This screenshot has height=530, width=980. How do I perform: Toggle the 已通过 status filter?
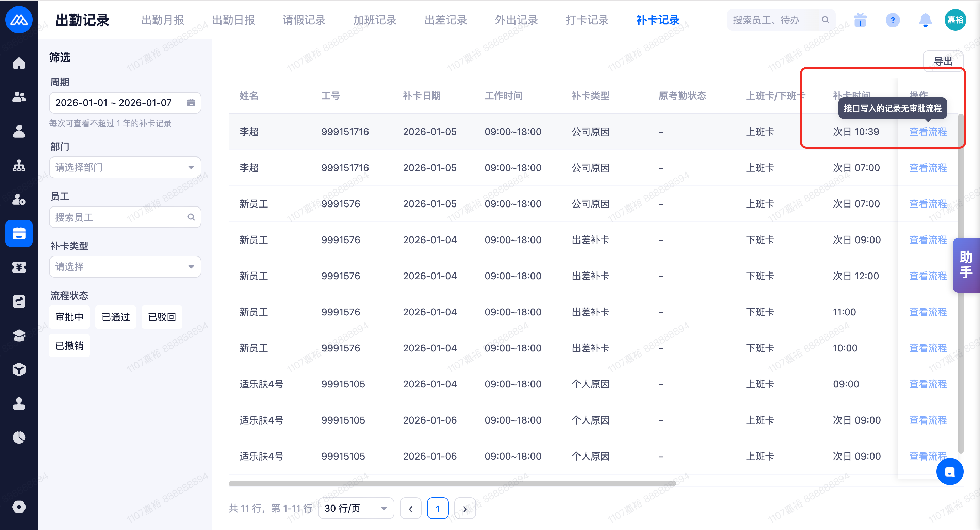[116, 317]
